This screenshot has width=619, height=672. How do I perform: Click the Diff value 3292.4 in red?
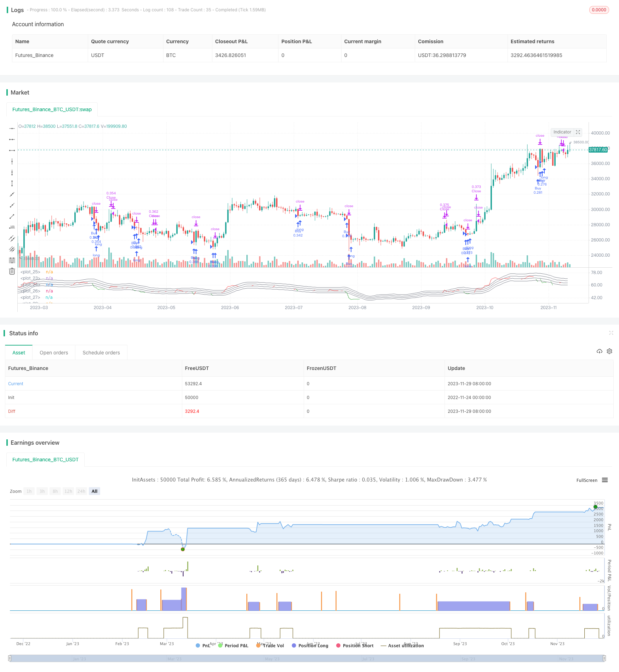click(192, 411)
